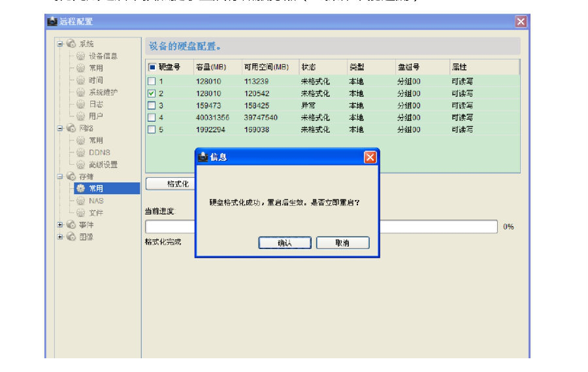Click 取消 in the 信息 dialog
This screenshot has height=372, width=588.
coord(343,243)
